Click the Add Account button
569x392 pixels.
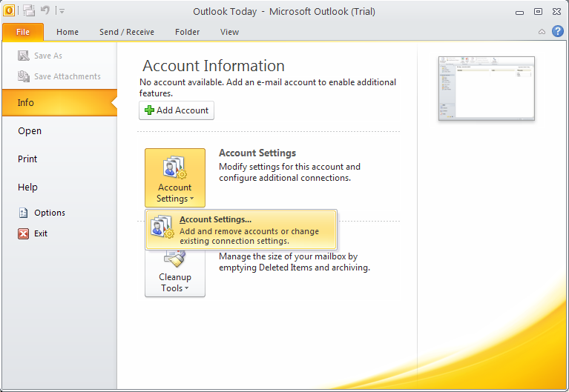(177, 110)
